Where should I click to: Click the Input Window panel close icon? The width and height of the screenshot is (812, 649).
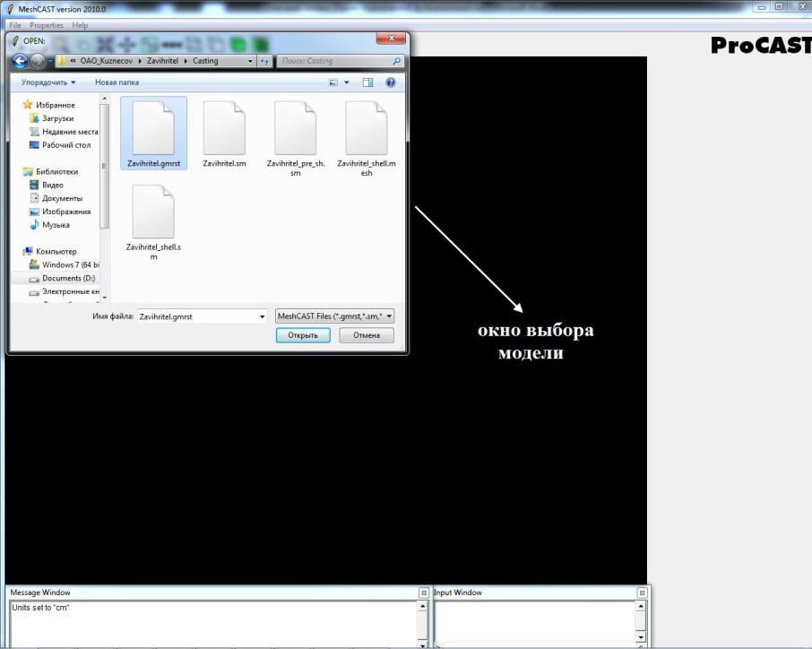tap(642, 593)
